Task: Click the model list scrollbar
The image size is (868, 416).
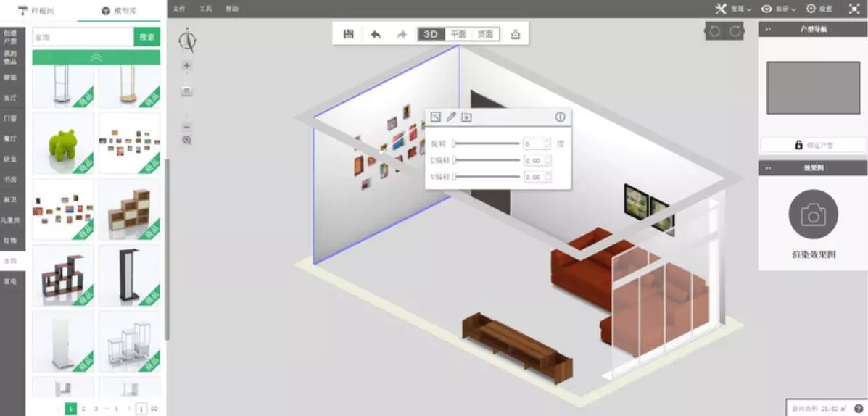Action: point(167,249)
